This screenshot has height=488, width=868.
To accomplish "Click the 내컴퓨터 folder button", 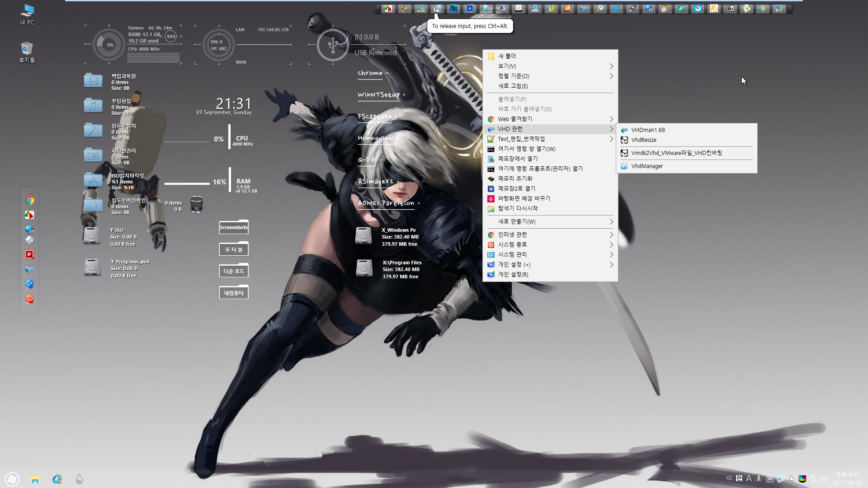I will click(x=234, y=293).
